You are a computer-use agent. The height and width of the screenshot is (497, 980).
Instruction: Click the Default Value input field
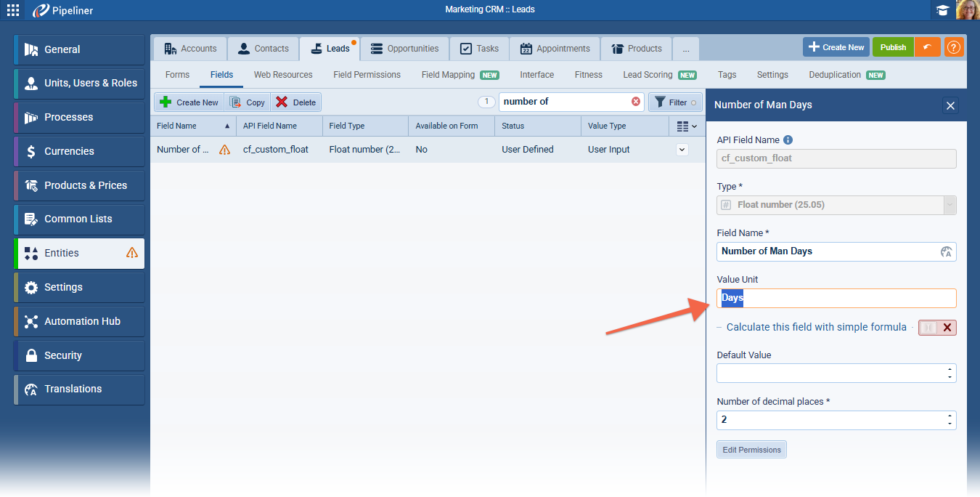(831, 373)
